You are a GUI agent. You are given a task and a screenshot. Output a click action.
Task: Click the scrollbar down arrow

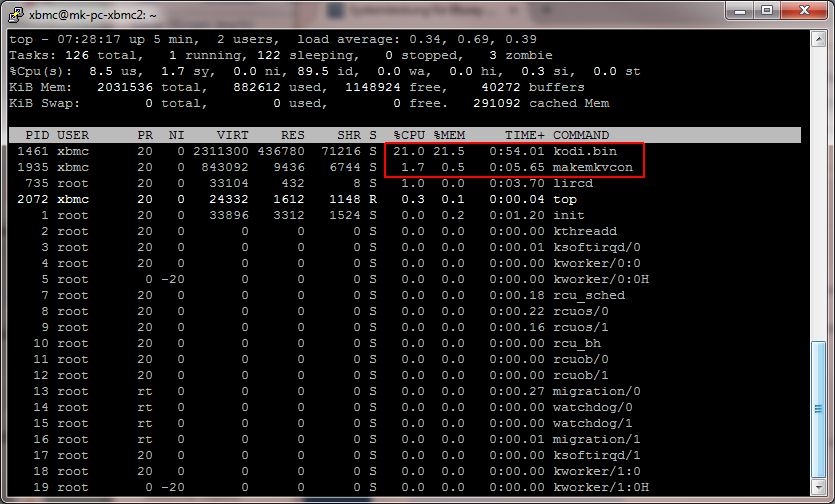click(818, 486)
